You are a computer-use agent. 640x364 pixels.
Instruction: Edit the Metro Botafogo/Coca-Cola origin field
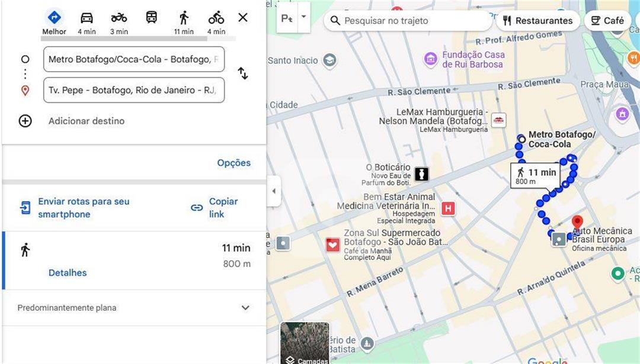(134, 59)
